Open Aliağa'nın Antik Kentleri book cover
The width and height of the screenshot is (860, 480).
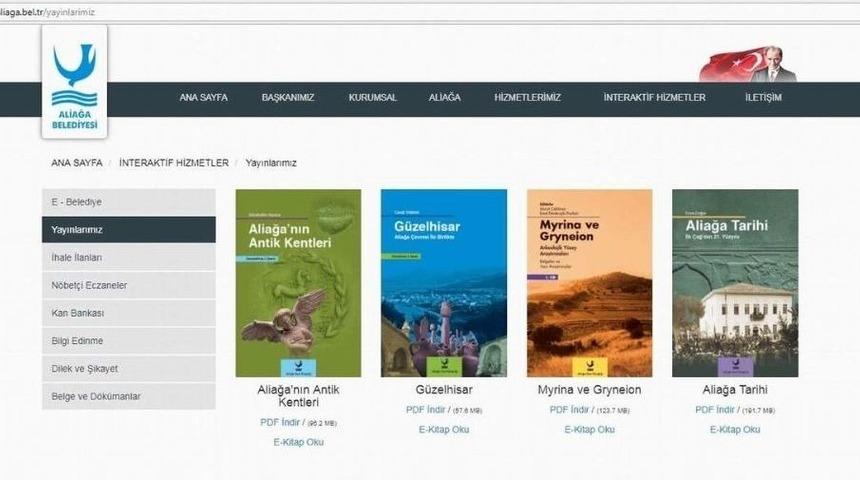(x=298, y=283)
